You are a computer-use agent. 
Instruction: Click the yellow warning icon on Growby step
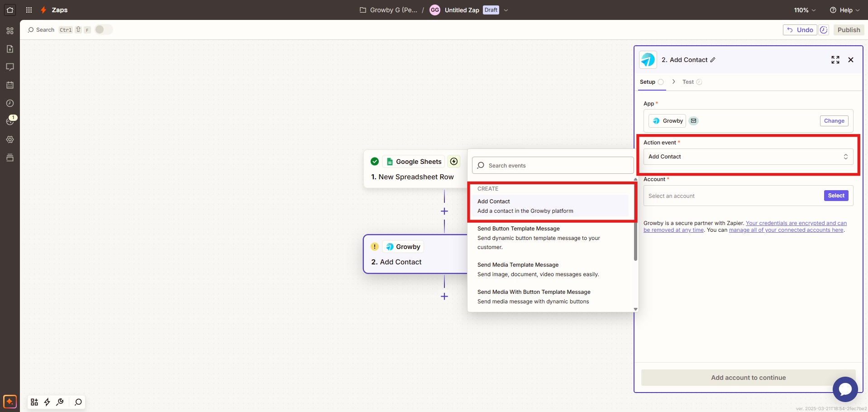click(375, 247)
